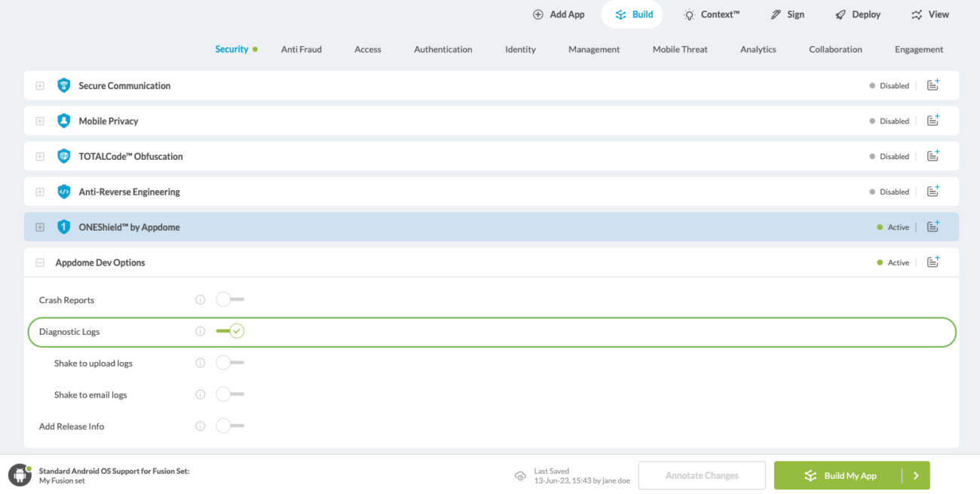Viewport: 980px width, 494px height.
Task: Click the Android robot icon in the footer
Action: coord(20,474)
